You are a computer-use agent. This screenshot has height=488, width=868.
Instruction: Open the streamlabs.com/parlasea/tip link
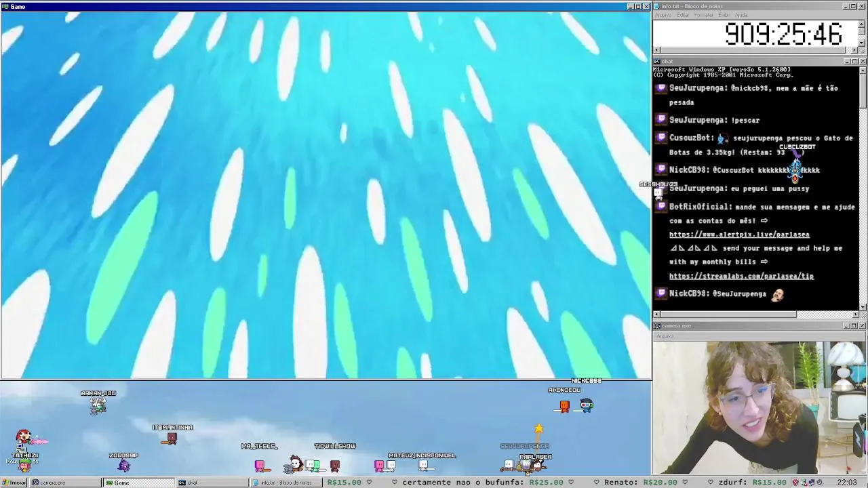point(741,276)
